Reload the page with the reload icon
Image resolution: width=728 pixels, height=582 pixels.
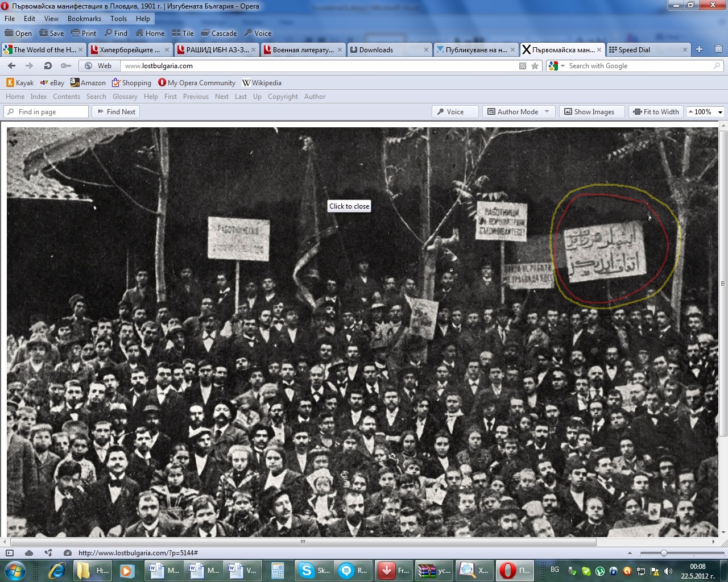48,66
